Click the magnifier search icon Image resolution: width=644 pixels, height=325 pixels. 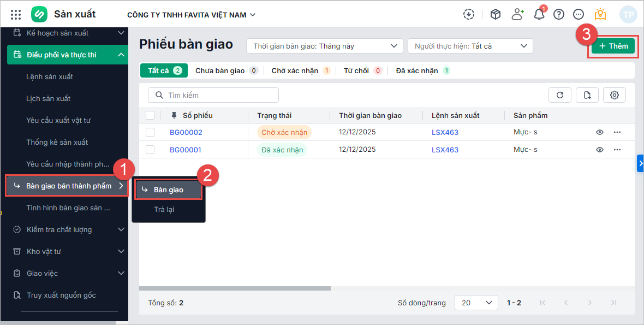(x=159, y=95)
